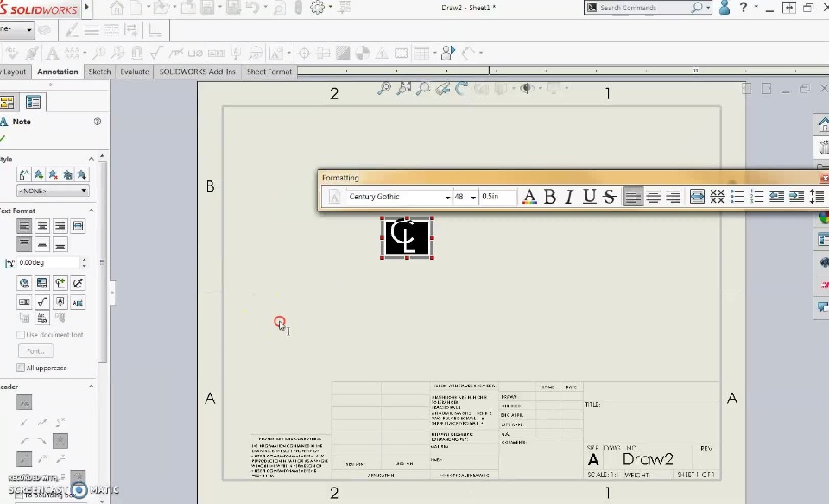Click the Stack icon in Formatting toolbar
829x504 pixels.
[x=717, y=197]
